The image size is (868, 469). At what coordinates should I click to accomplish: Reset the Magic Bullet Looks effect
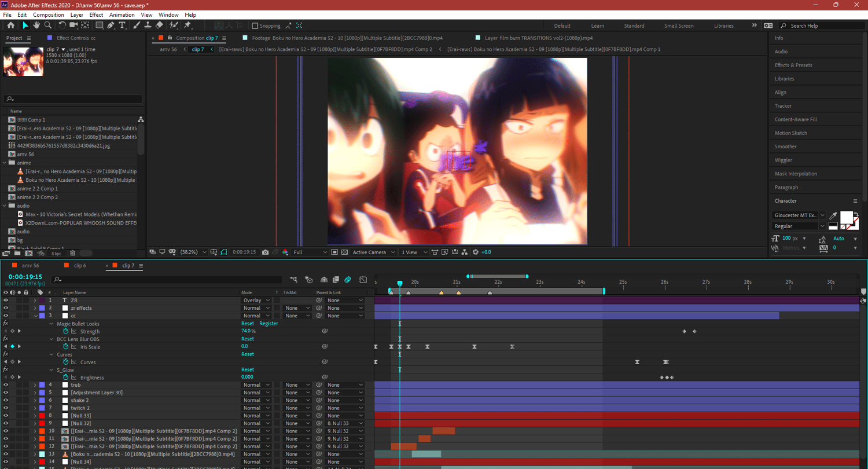coord(248,324)
